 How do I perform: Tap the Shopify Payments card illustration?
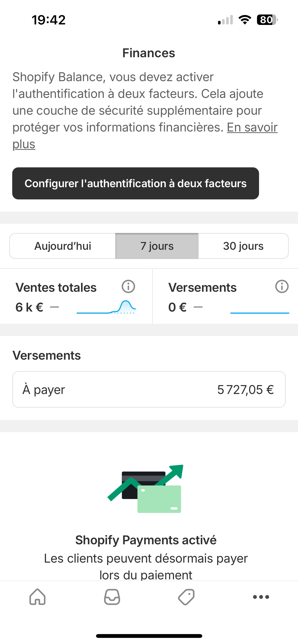pyautogui.click(x=146, y=489)
